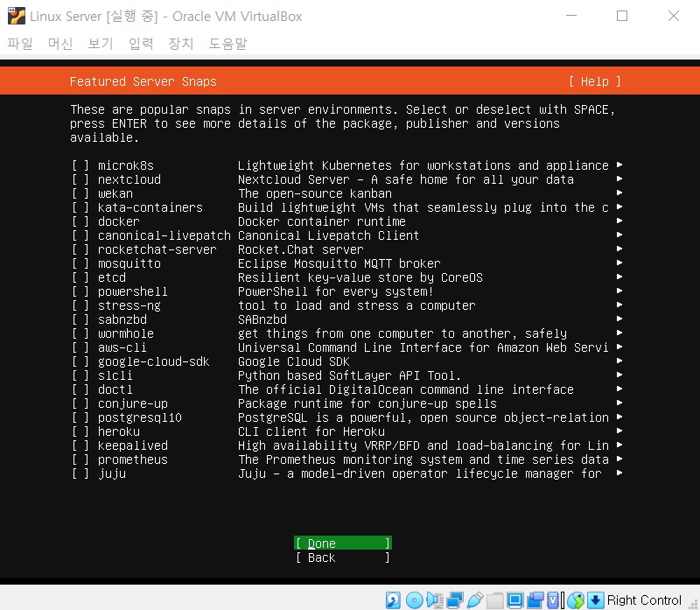
Task: Click the VirtualBox window title icon
Action: (x=16, y=16)
